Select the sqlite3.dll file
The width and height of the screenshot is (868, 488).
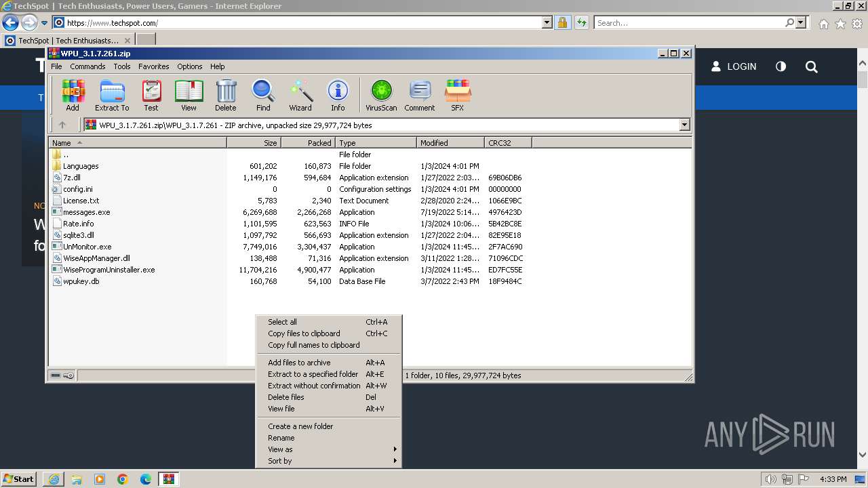78,235
